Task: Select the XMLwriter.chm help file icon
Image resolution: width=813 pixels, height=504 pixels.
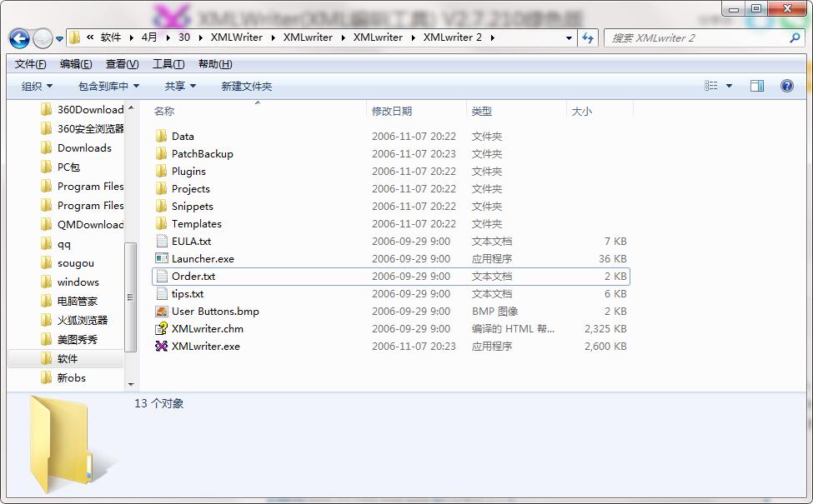Action: [162, 329]
